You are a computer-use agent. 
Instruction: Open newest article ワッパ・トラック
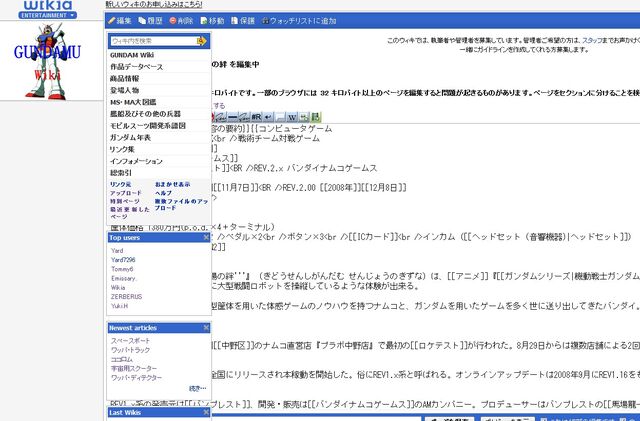tap(130, 350)
